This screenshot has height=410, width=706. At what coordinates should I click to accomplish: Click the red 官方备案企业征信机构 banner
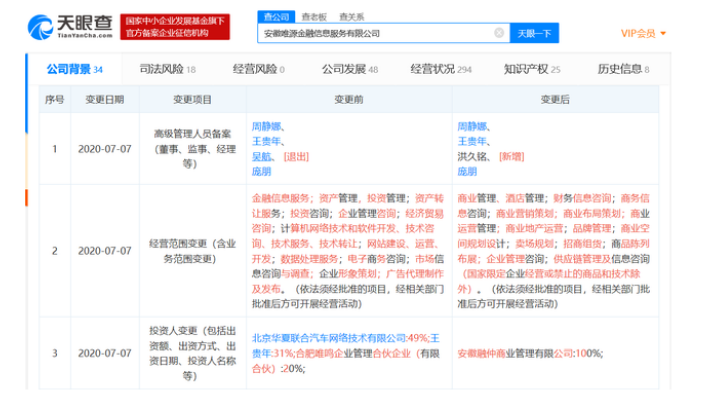tap(175, 27)
